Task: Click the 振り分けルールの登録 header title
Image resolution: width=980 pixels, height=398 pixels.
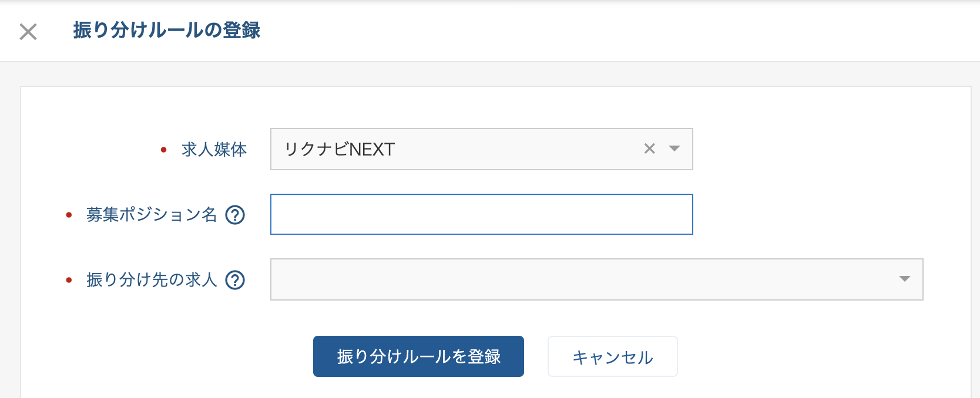Action: click(x=167, y=31)
